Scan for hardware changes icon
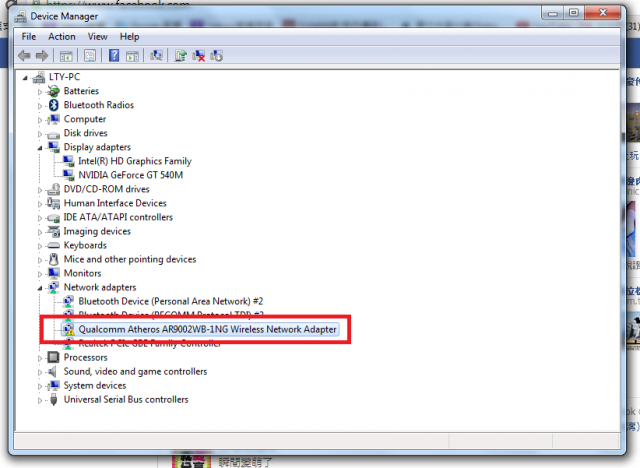The width and height of the screenshot is (640, 468). coord(156,55)
